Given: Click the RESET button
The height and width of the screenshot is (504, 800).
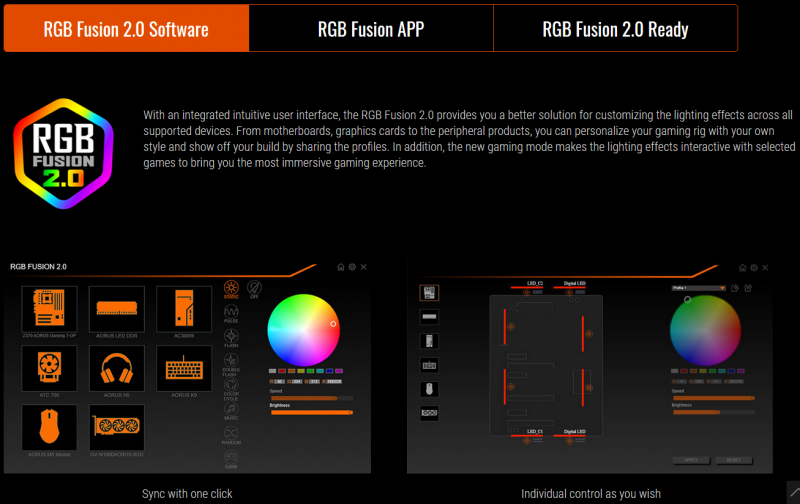Looking at the screenshot, I should [x=734, y=460].
